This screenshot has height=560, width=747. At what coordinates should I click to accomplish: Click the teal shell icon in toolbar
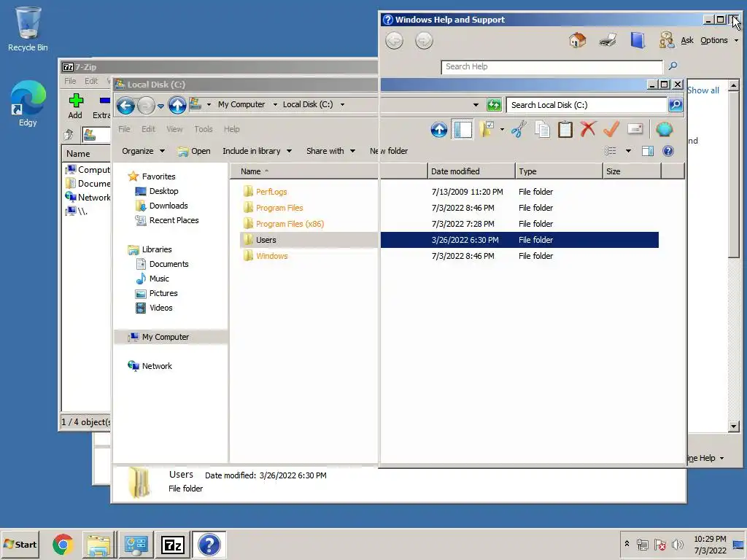tap(664, 129)
